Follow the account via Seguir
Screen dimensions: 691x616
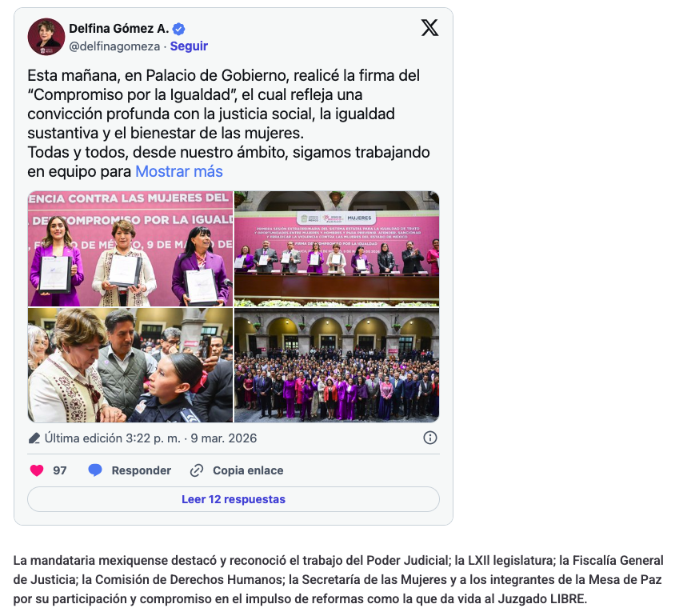click(x=189, y=46)
